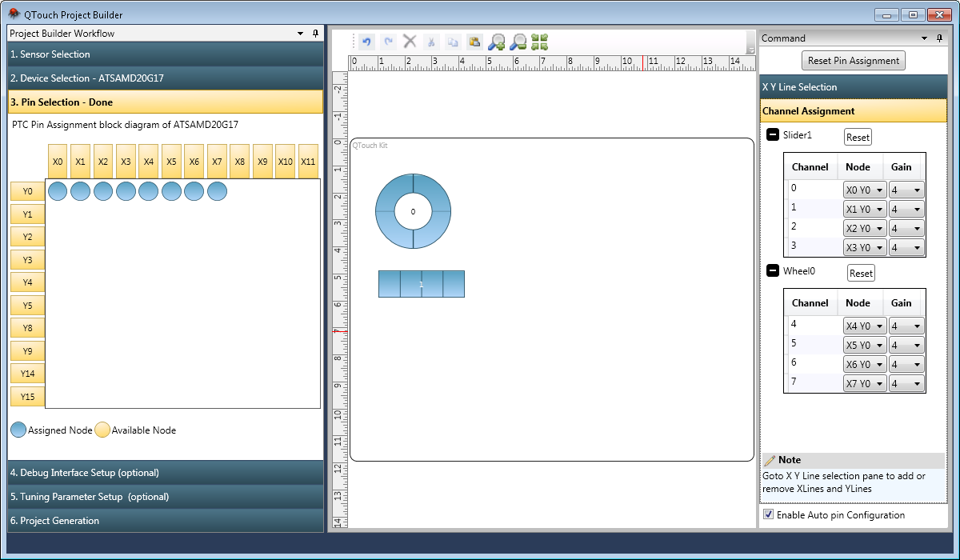Toggle Enable Auto pin Configuration checkbox
This screenshot has width=960, height=560.
[x=769, y=514]
